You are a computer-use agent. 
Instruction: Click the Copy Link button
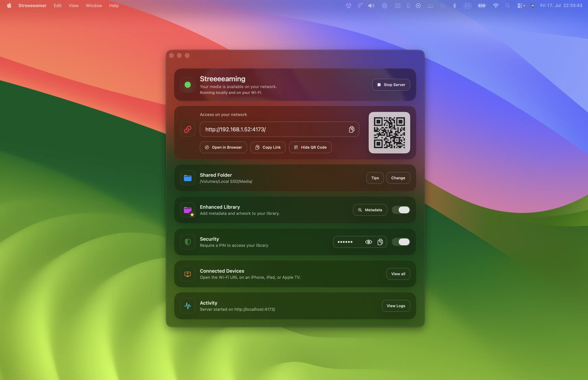[x=268, y=147]
